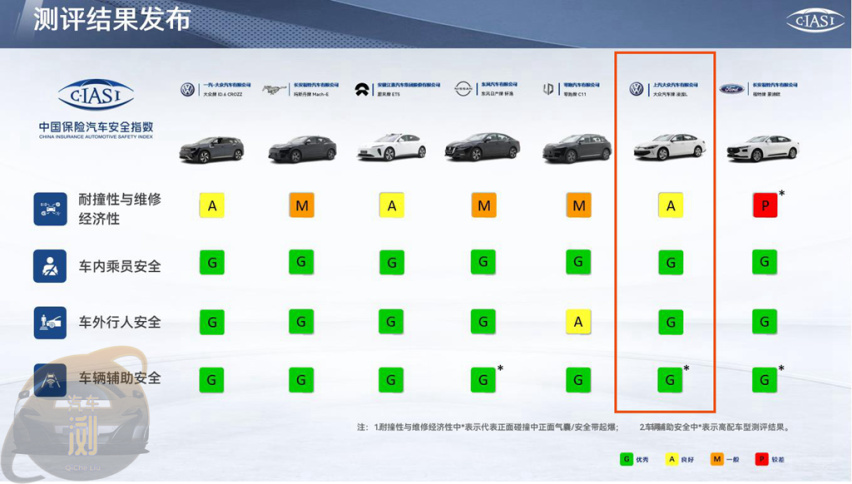Screen dimensions: 852x484
Task: Click Leapmotor C11 green G assist safety badge
Action: (578, 380)
